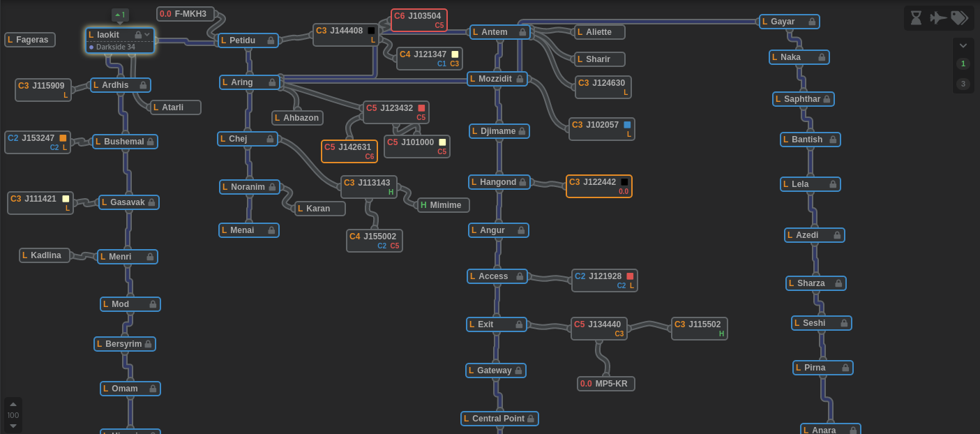Toggle the lock on Aring system

pyautogui.click(x=272, y=82)
